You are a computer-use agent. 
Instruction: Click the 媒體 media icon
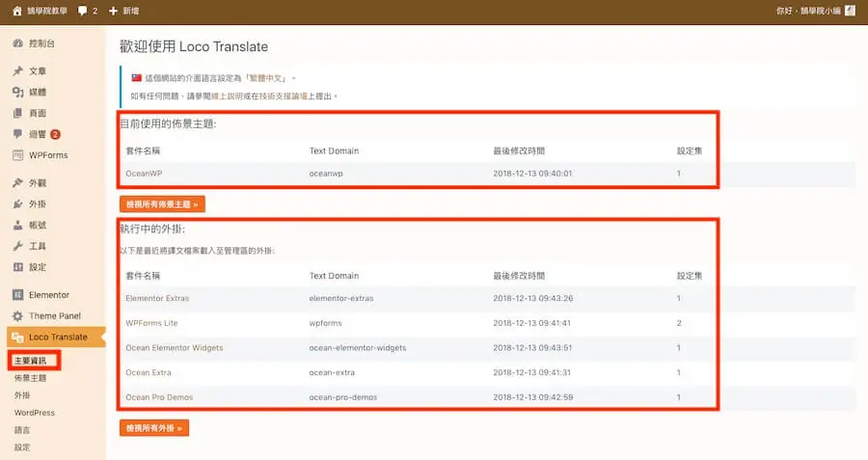(x=18, y=92)
